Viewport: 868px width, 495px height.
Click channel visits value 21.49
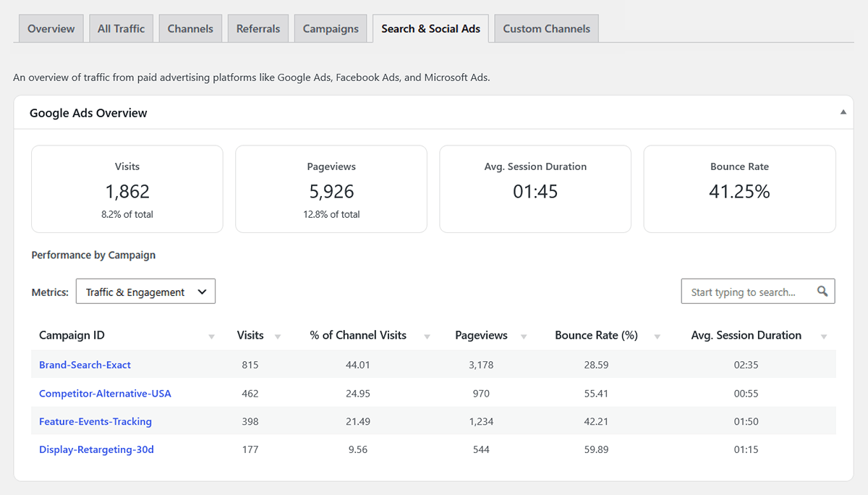pyautogui.click(x=358, y=421)
